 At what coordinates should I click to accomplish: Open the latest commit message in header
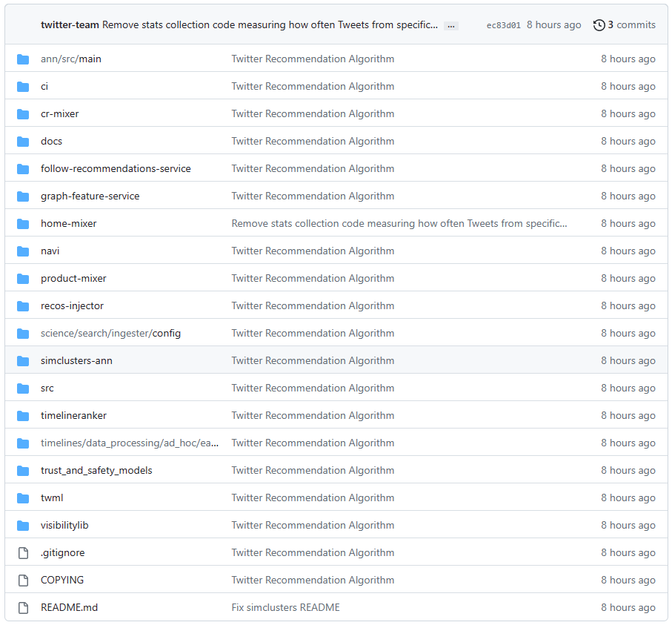tap(270, 25)
